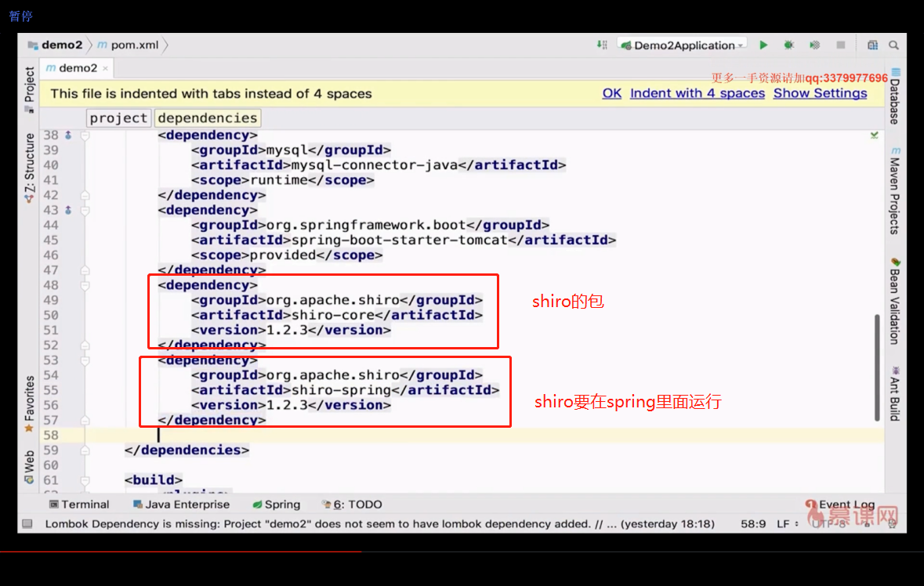Collapse dependency block at line 38
Image resolution: width=924 pixels, height=586 pixels.
tap(85, 136)
